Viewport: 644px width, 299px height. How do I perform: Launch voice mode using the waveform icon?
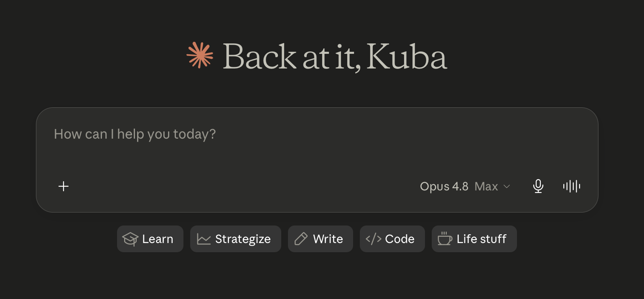(572, 186)
